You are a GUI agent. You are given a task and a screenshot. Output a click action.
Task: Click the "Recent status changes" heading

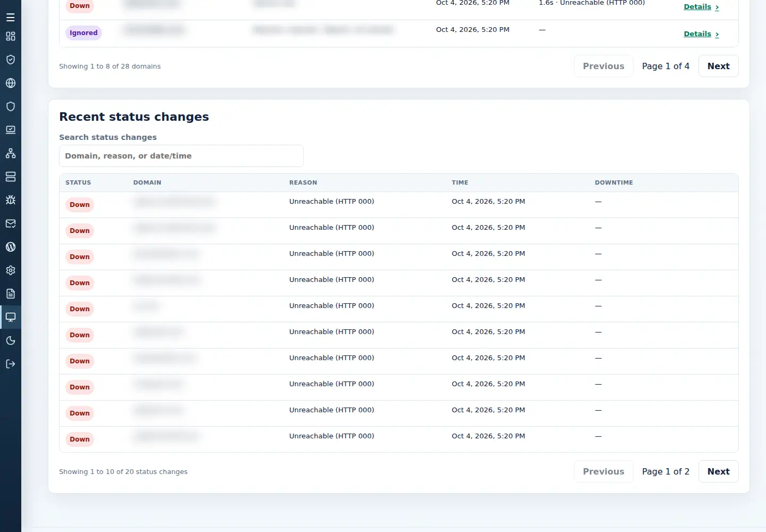coord(134,117)
